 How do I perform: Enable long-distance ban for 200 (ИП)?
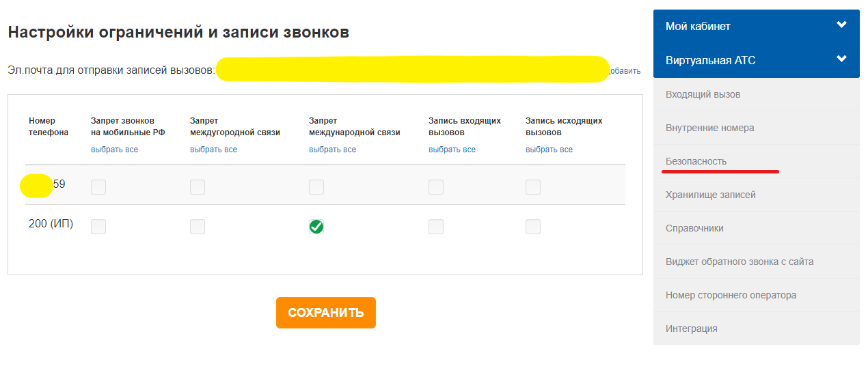pyautogui.click(x=198, y=227)
